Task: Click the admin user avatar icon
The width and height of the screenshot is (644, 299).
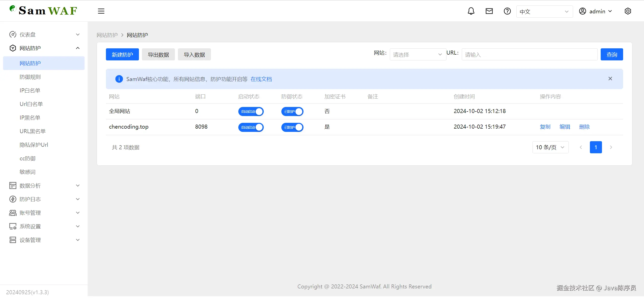Action: pos(582,11)
